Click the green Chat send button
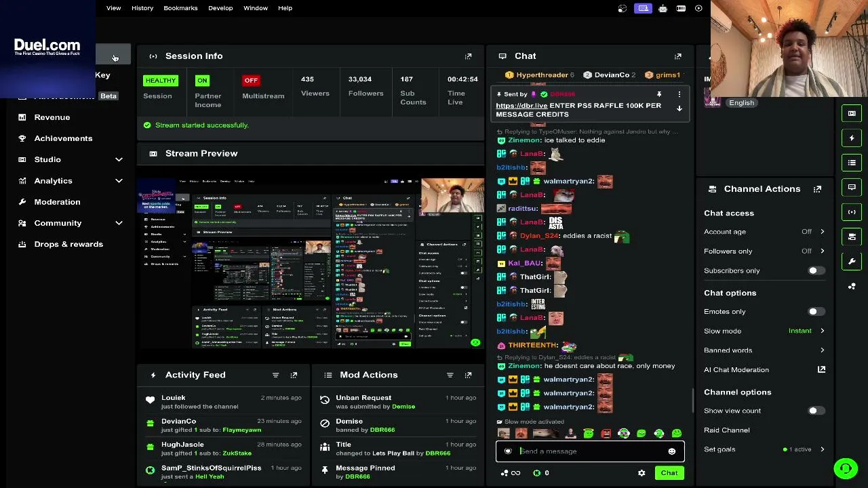This screenshot has width=868, height=488. (669, 473)
